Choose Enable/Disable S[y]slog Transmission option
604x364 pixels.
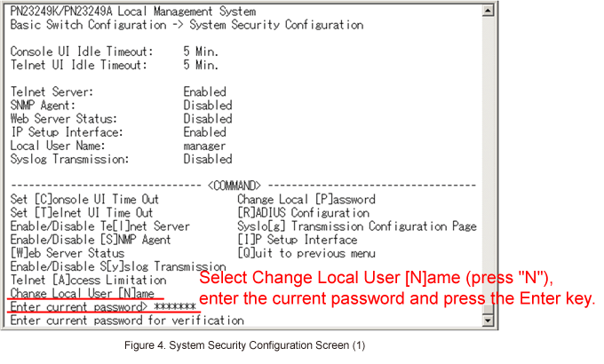[117, 266]
